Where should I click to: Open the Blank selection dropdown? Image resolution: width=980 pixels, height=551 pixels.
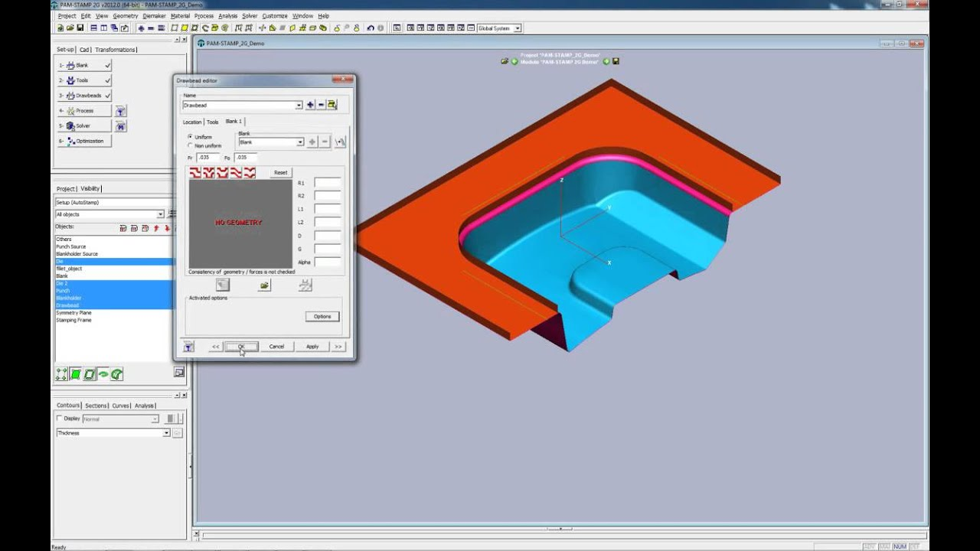coord(300,142)
